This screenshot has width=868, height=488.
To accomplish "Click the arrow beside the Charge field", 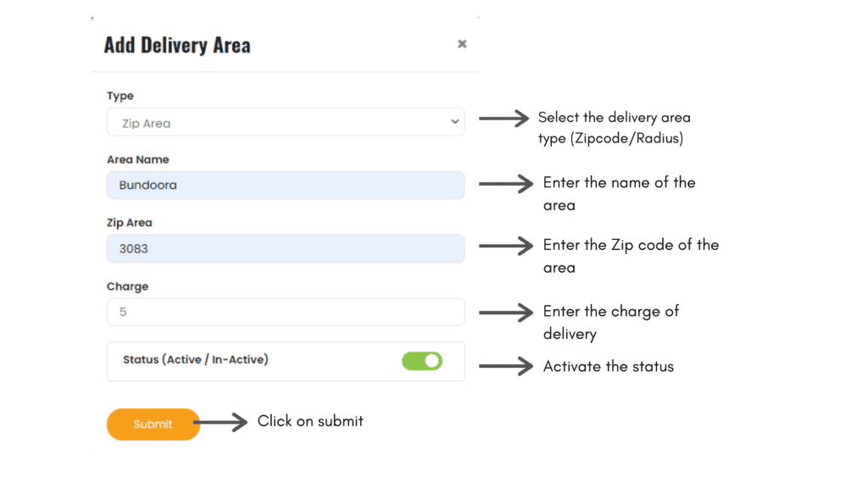I will 506,312.
